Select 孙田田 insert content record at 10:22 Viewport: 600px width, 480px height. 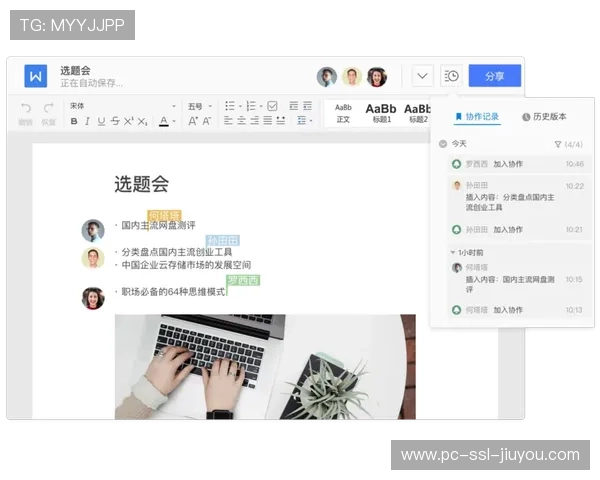coord(517,197)
